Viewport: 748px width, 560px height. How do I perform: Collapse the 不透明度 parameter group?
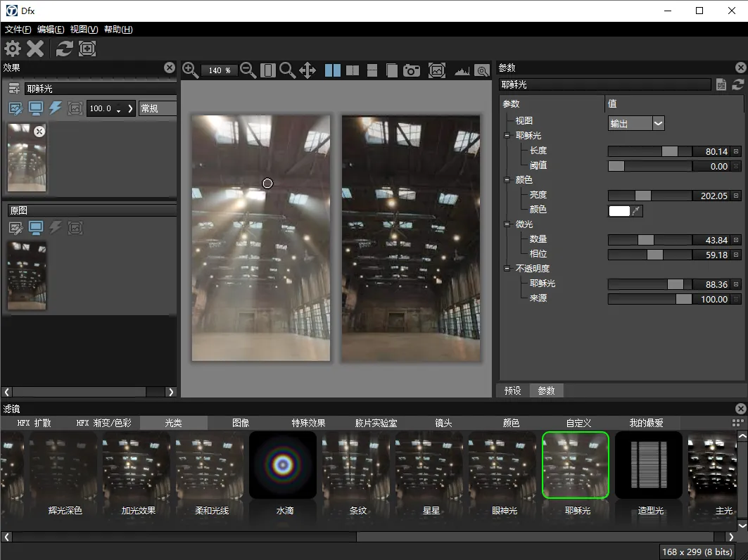pos(507,269)
